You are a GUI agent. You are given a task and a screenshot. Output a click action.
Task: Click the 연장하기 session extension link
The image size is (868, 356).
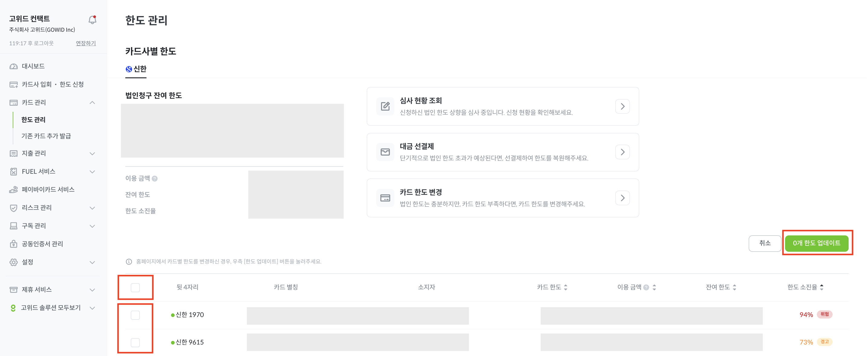tap(86, 43)
